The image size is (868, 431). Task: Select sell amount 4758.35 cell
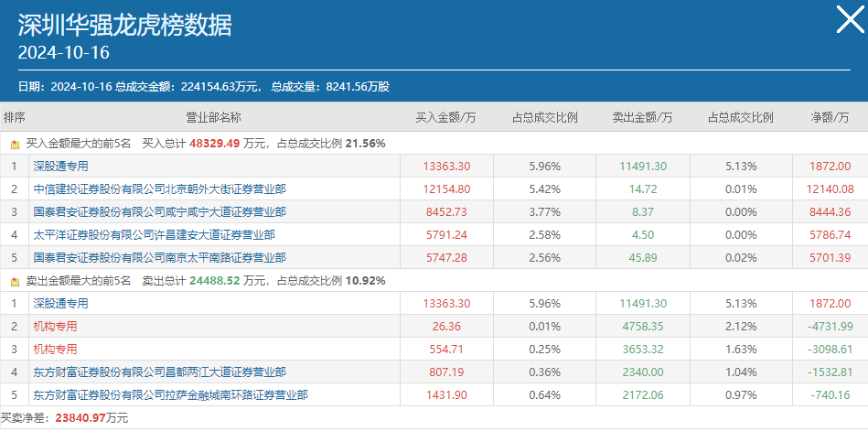pos(643,327)
